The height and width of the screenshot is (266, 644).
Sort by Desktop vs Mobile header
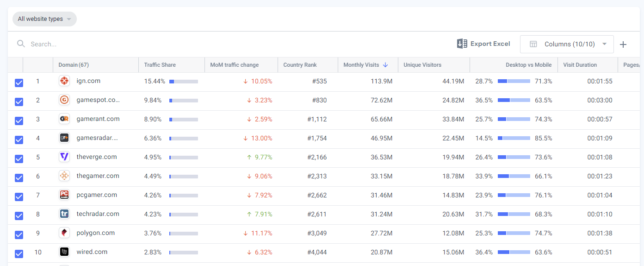click(528, 65)
